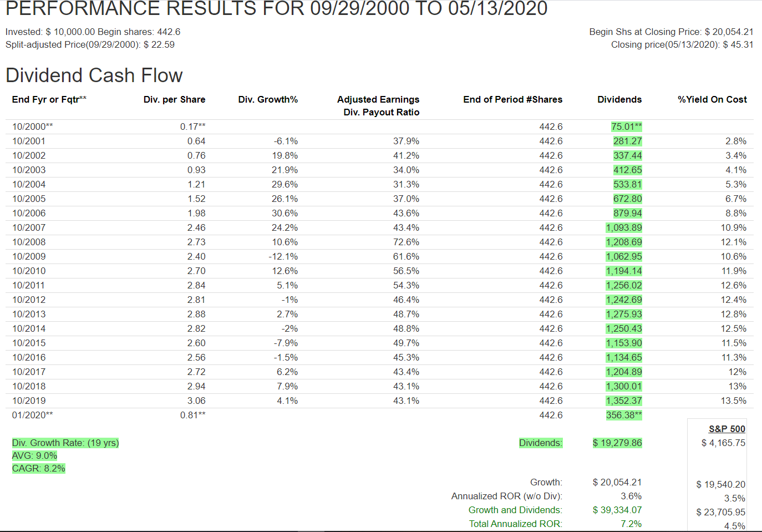Click the -12.1% dividend growth cell
This screenshot has width=762, height=532.
(283, 256)
